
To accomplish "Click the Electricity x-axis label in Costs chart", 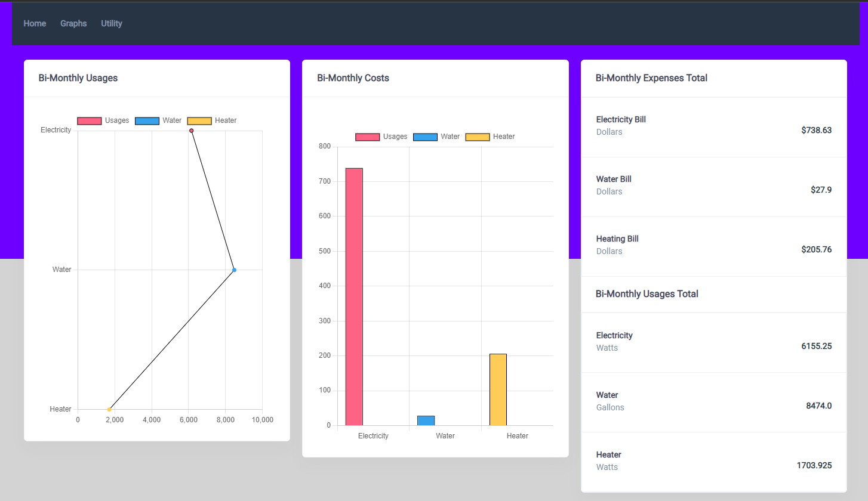I will (373, 436).
